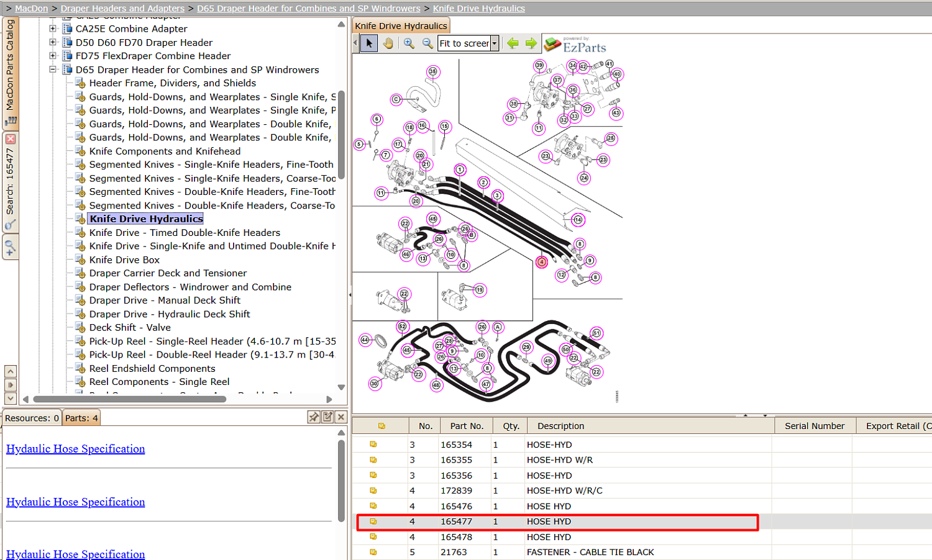The height and width of the screenshot is (560, 932).
Task: Click cart icon for part 165476
Action: [x=373, y=506]
